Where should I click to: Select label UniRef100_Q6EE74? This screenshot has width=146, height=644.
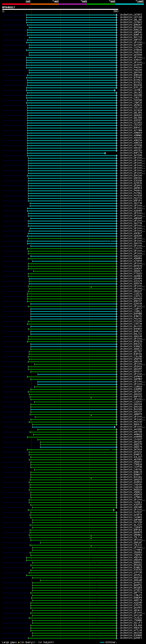tap(131, 447)
